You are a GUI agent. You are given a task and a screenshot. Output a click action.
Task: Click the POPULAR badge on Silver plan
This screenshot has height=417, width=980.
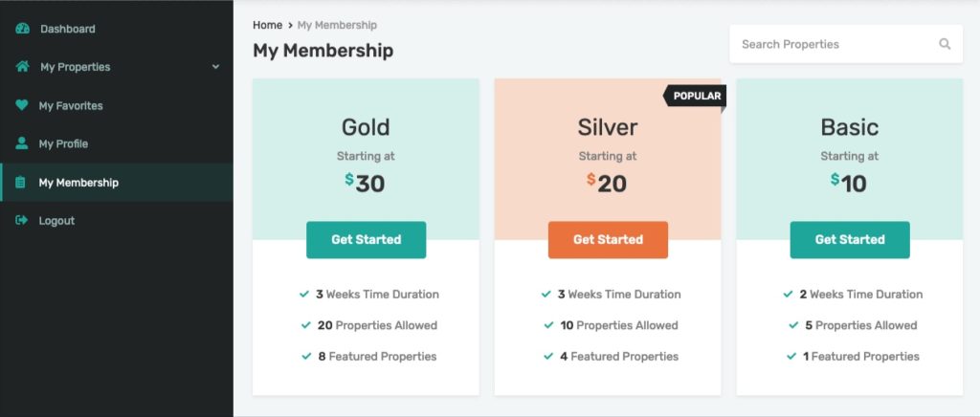(695, 97)
